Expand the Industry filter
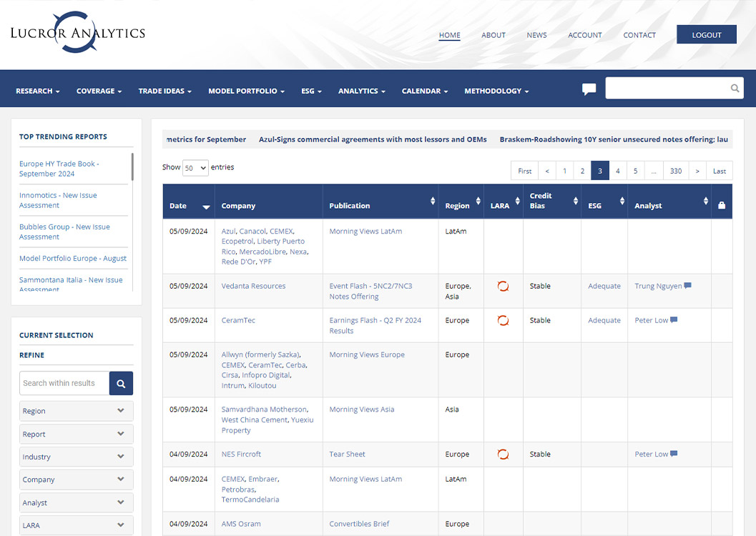The height and width of the screenshot is (536, 756). [x=77, y=457]
